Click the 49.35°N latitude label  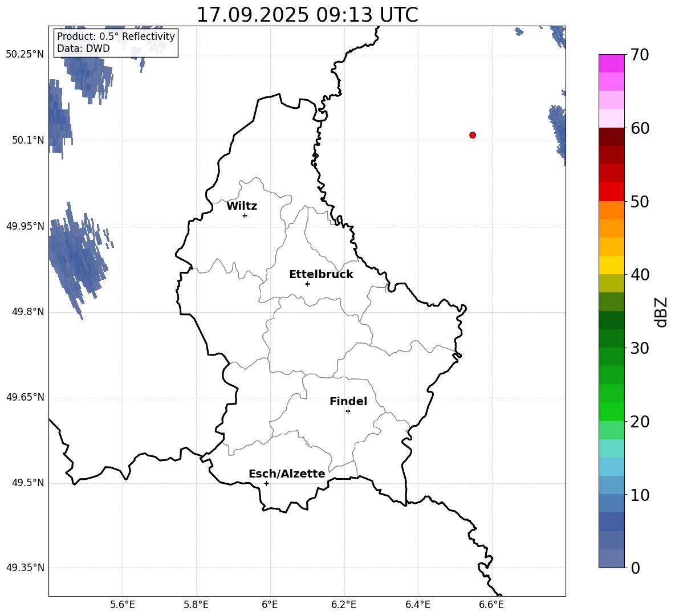[x=25, y=568]
